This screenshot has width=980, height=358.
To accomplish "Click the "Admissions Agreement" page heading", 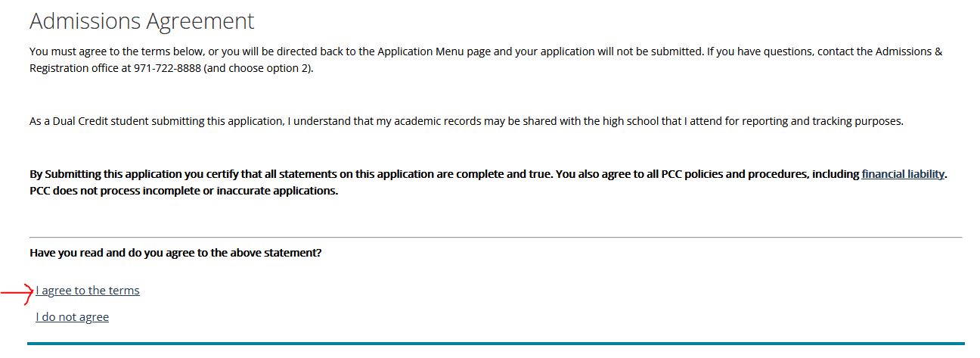I will 142,21.
